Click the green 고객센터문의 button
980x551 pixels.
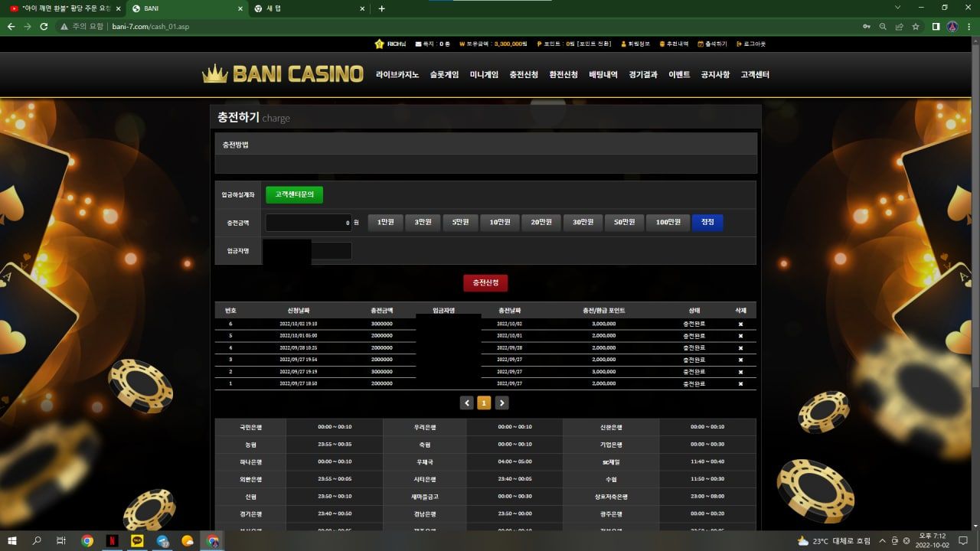coord(294,195)
